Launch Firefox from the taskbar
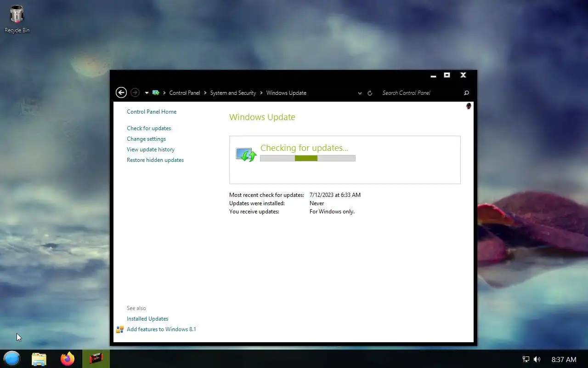 tap(68, 359)
